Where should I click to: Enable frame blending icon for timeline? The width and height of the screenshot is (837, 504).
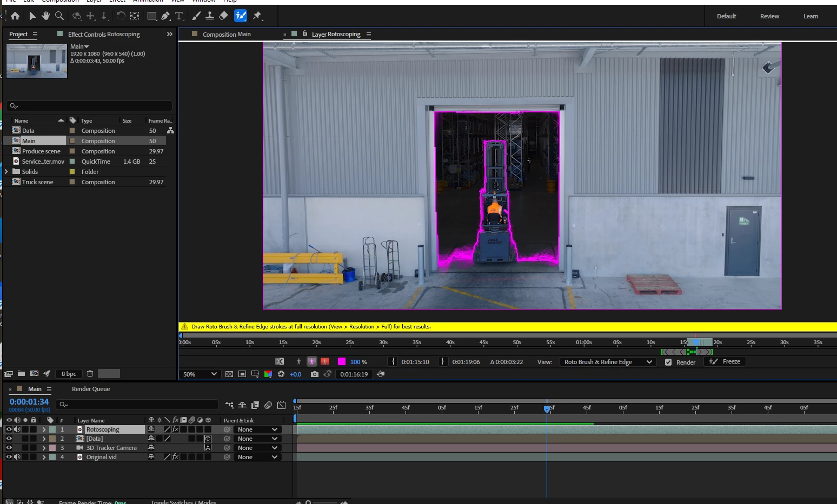[x=255, y=405]
